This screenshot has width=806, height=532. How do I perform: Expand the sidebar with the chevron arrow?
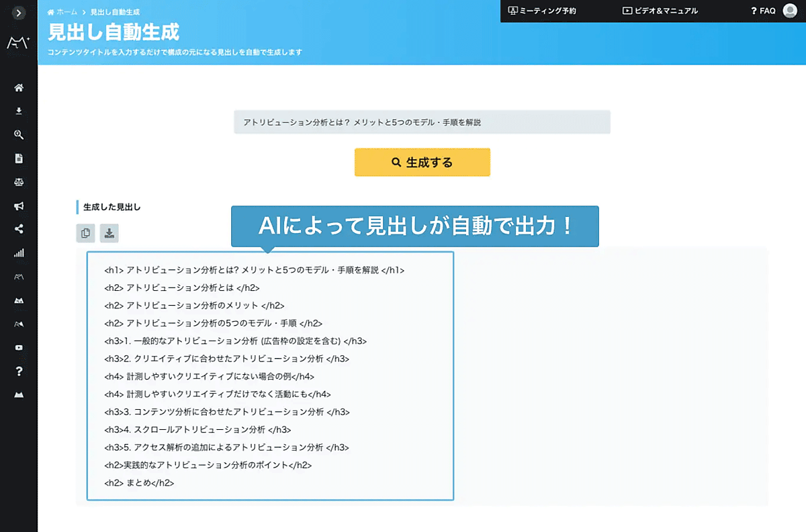19,12
